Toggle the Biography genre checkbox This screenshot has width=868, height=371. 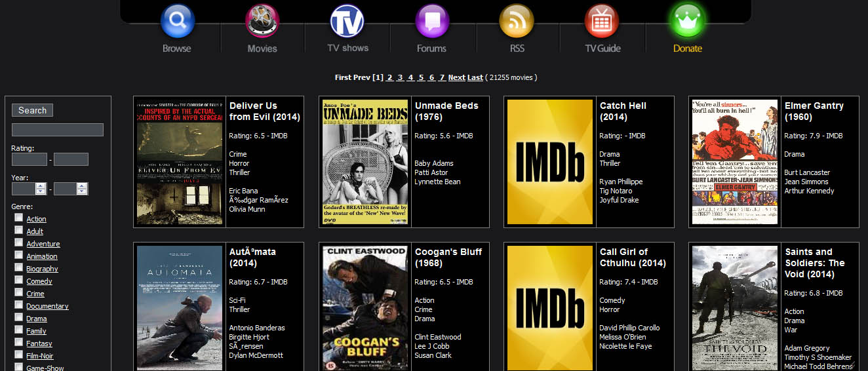pos(19,267)
